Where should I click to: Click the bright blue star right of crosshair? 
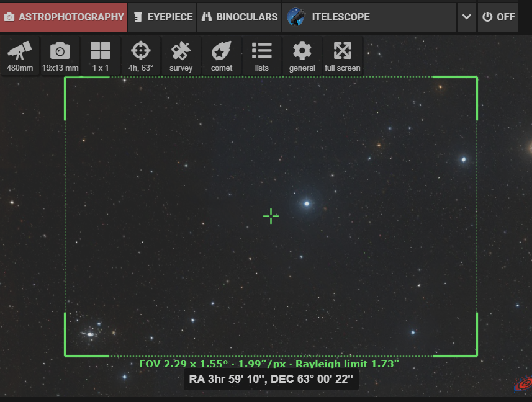point(307,203)
